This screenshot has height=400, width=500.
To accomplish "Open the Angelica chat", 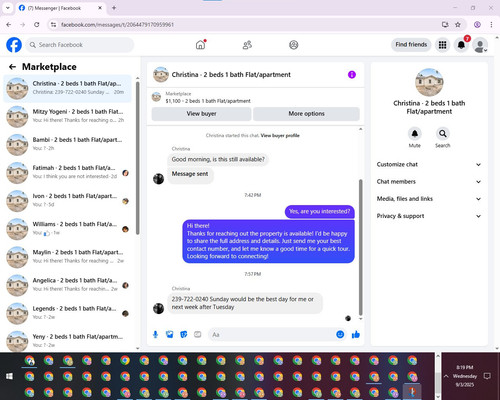I will [x=67, y=285].
